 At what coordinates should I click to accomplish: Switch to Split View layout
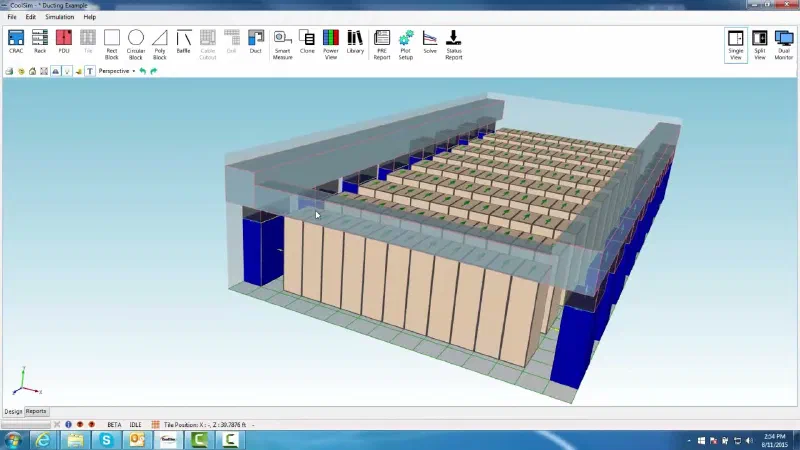click(x=760, y=45)
